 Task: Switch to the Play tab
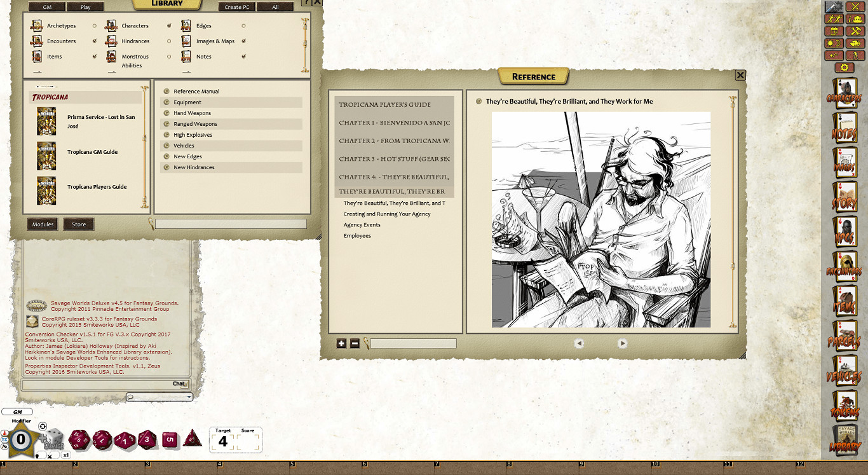[86, 7]
